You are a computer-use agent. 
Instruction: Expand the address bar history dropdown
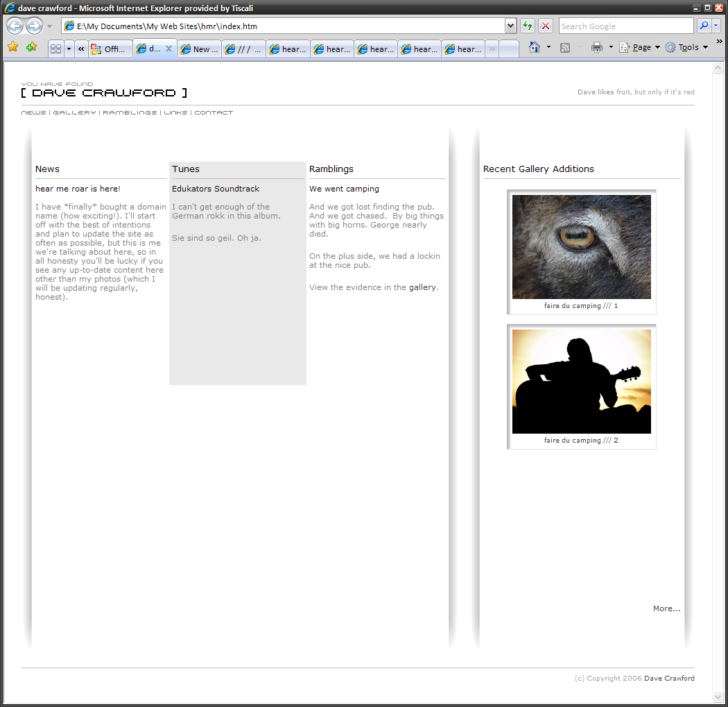511,26
